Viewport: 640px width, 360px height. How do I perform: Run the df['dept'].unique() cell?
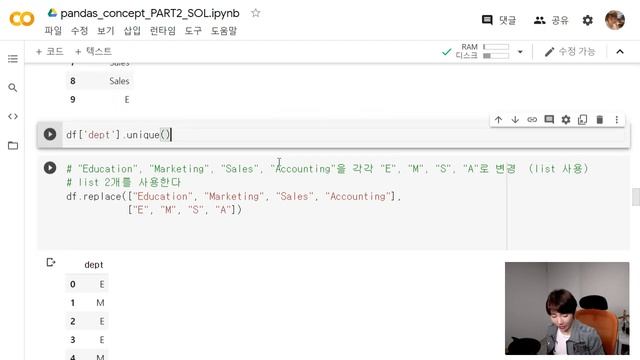[50, 134]
